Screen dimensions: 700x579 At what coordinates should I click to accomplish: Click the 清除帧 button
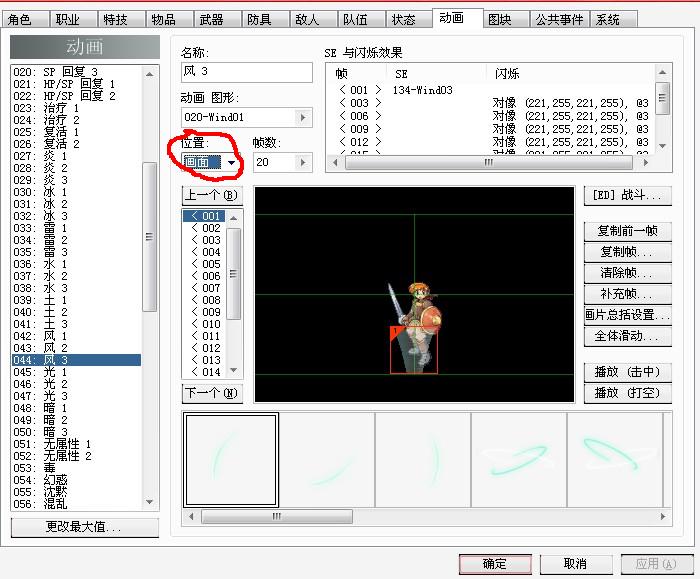click(627, 273)
